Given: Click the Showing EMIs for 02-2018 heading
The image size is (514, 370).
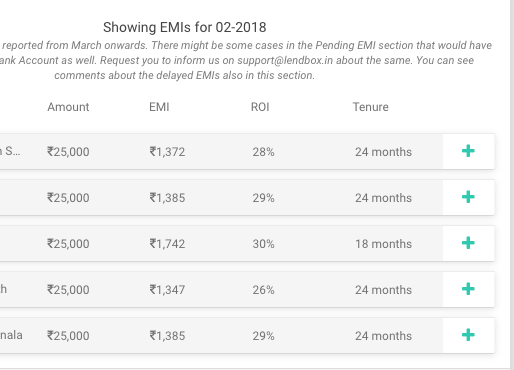Looking at the screenshot, I should tap(185, 27).
